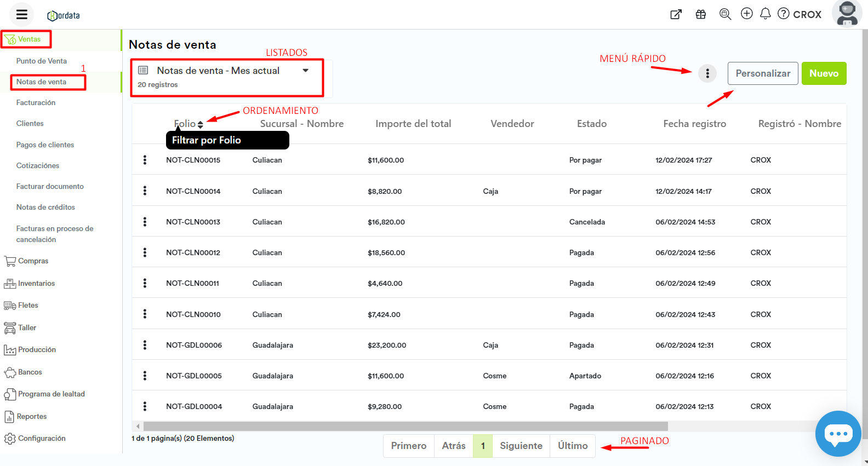Click the user avatar picture
Viewport: 868px width, 466px height.
point(847,13)
